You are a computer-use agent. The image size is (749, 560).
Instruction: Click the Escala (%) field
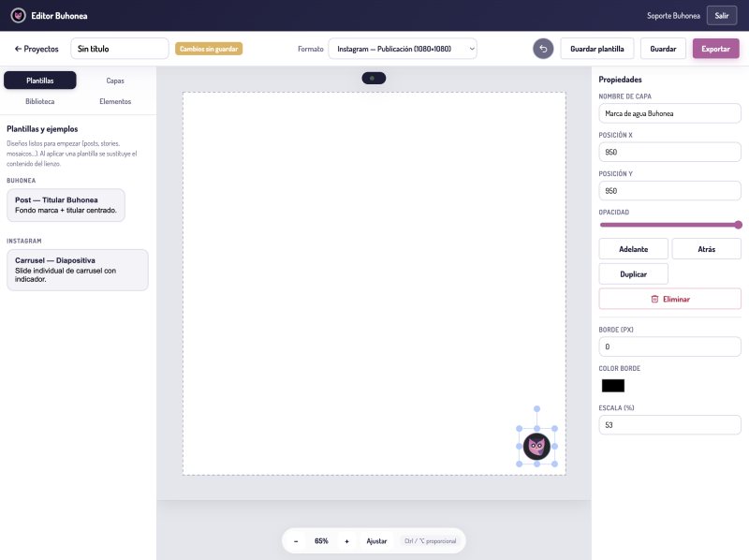pos(669,425)
